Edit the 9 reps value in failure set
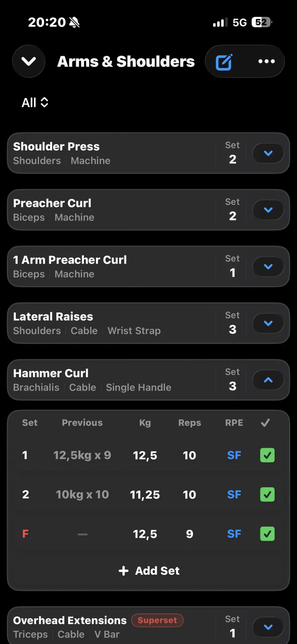The width and height of the screenshot is (297, 644). coord(189,534)
